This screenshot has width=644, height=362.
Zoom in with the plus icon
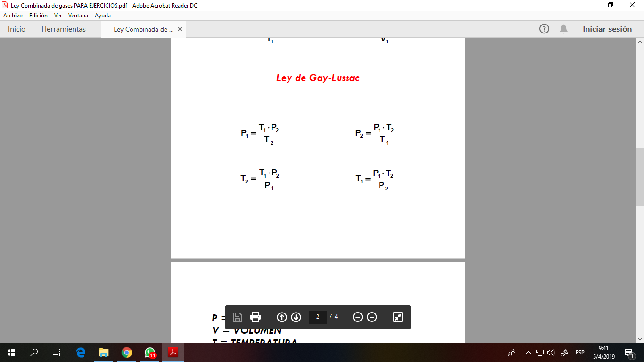point(372,317)
